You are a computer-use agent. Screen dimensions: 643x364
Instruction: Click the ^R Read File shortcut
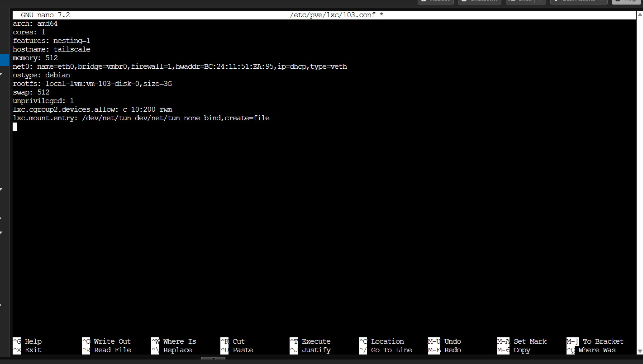pyautogui.click(x=106, y=350)
